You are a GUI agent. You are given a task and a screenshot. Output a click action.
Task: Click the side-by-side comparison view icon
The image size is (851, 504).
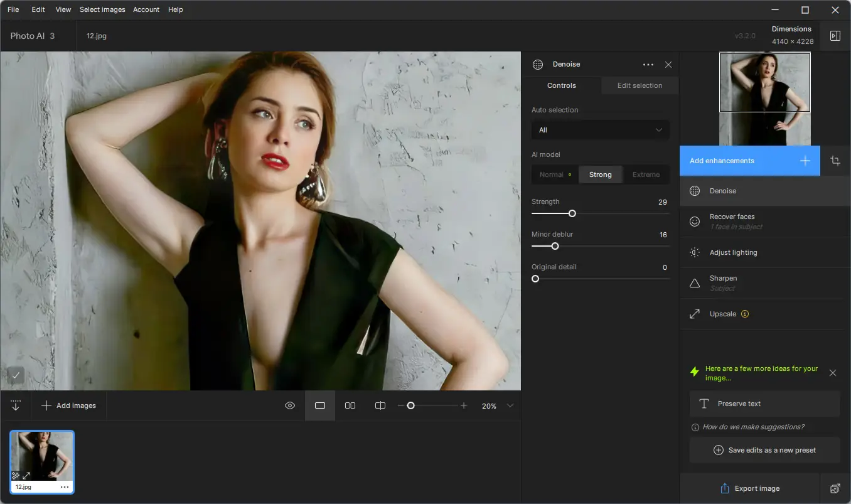(x=350, y=406)
